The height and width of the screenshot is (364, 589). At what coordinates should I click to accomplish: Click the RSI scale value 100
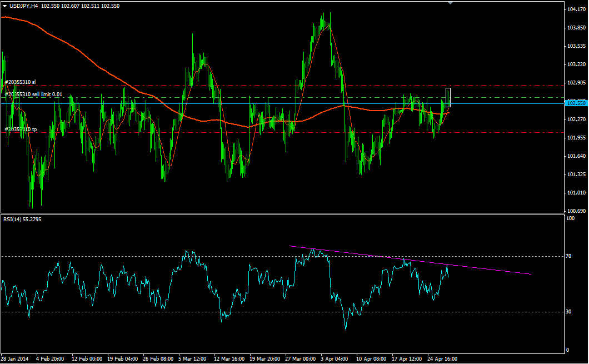tap(570, 218)
